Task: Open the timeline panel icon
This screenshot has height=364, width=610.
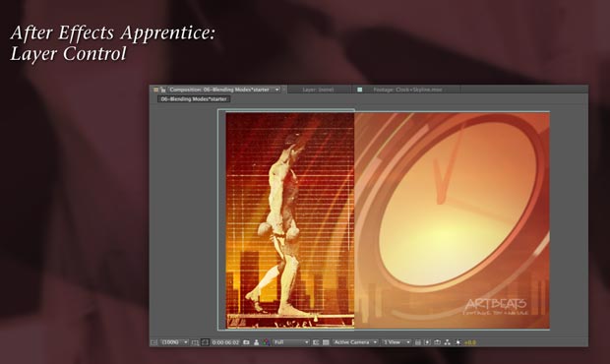Action: pyautogui.click(x=437, y=342)
